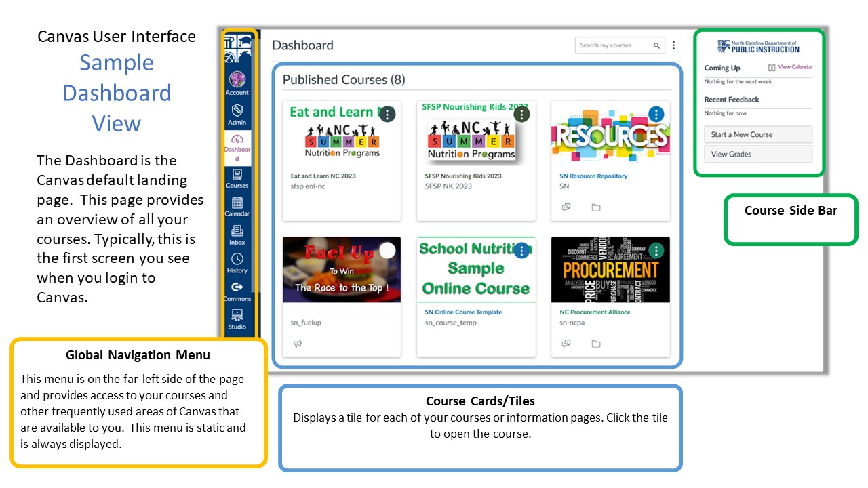
Task: Open Commons from the navigation menu
Action: 237,291
